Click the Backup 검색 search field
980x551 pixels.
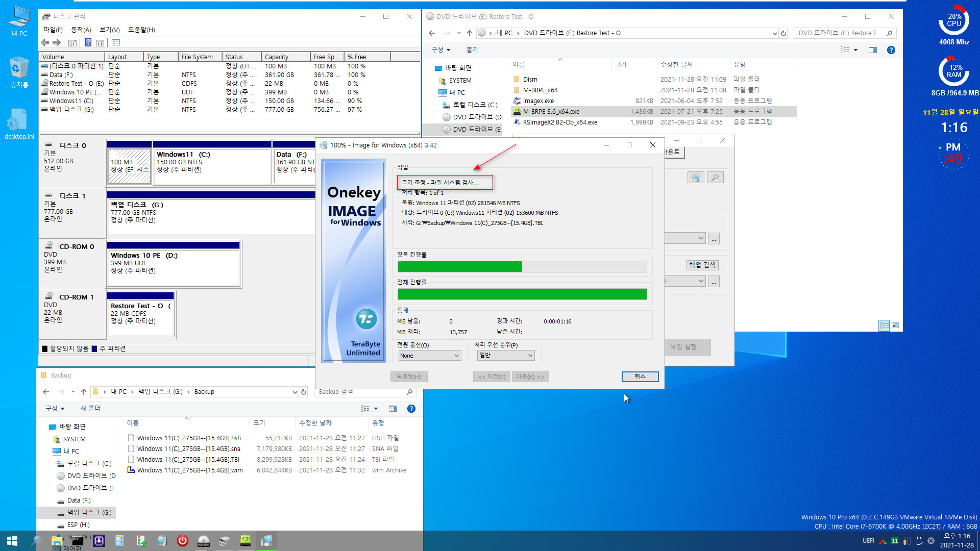[x=365, y=392]
